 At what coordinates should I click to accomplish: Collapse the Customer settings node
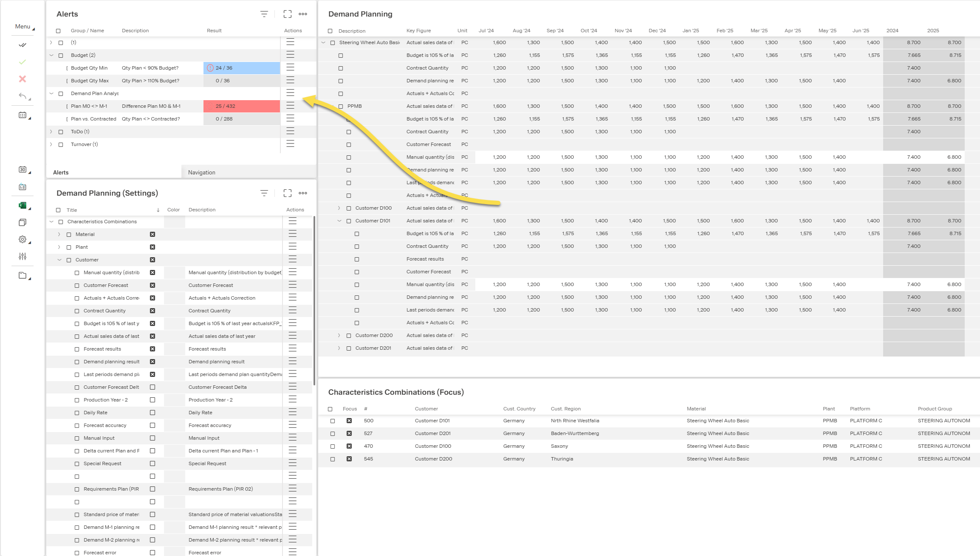click(59, 260)
